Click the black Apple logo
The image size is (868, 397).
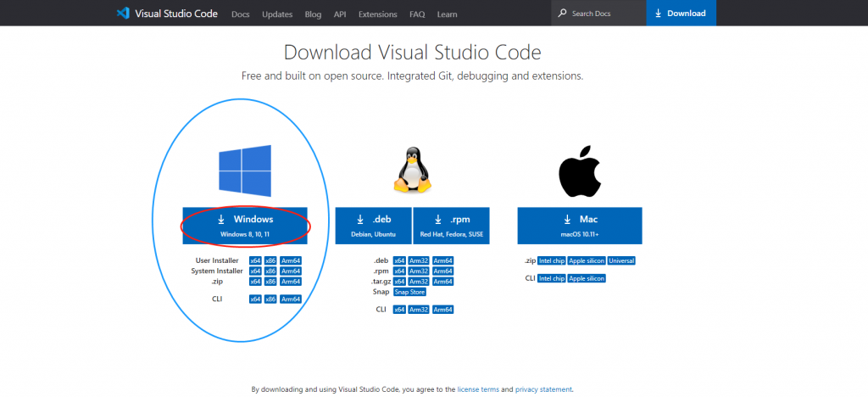pos(580,171)
